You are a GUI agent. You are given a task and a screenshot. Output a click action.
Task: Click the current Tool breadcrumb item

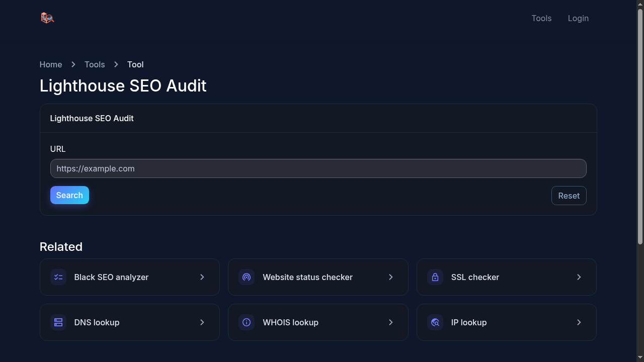coord(135,64)
